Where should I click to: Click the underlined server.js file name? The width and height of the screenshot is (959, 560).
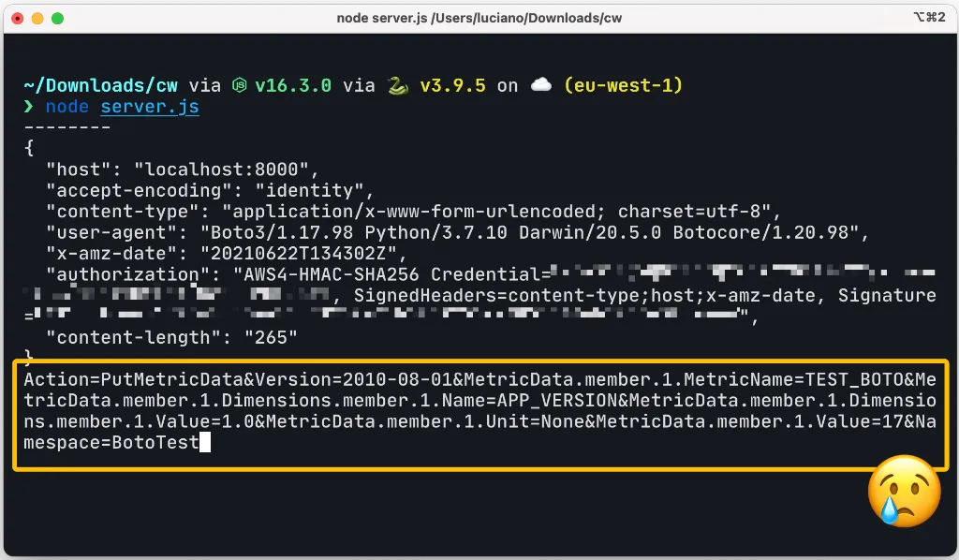coord(149,106)
